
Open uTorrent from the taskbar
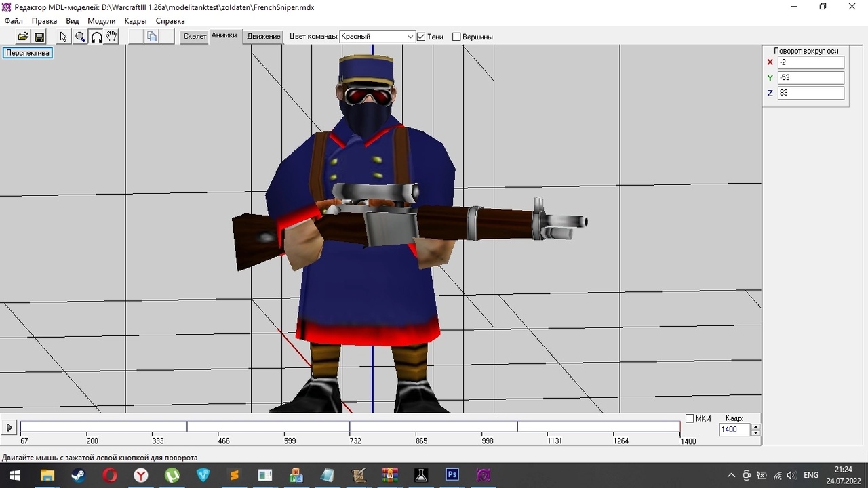pyautogui.click(x=172, y=475)
